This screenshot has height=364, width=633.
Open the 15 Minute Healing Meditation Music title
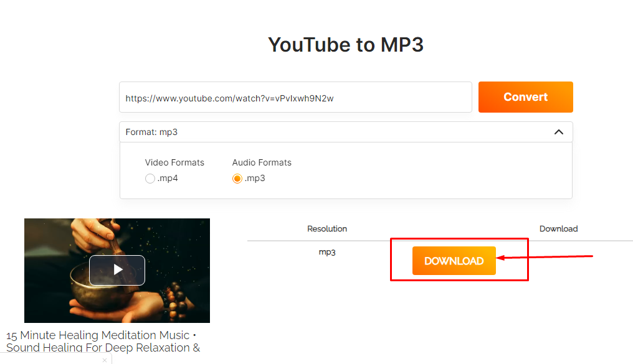pos(103,342)
